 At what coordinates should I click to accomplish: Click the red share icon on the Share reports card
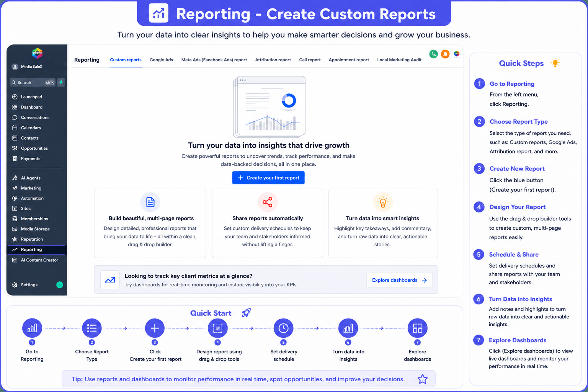(268, 202)
